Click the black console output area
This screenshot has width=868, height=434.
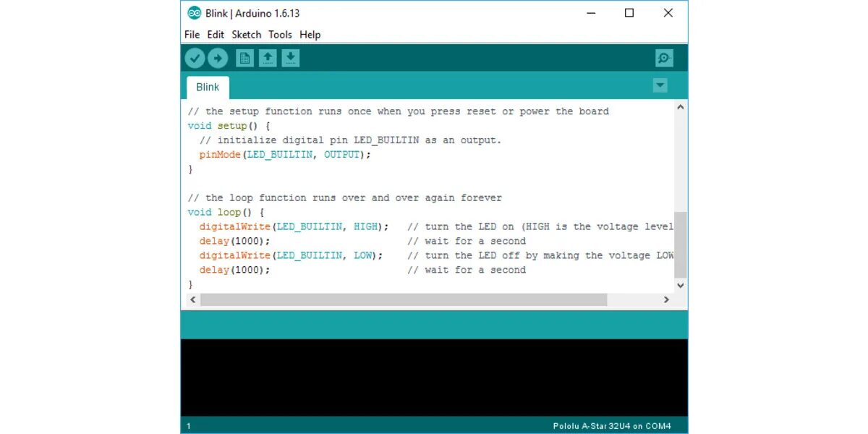point(434,378)
